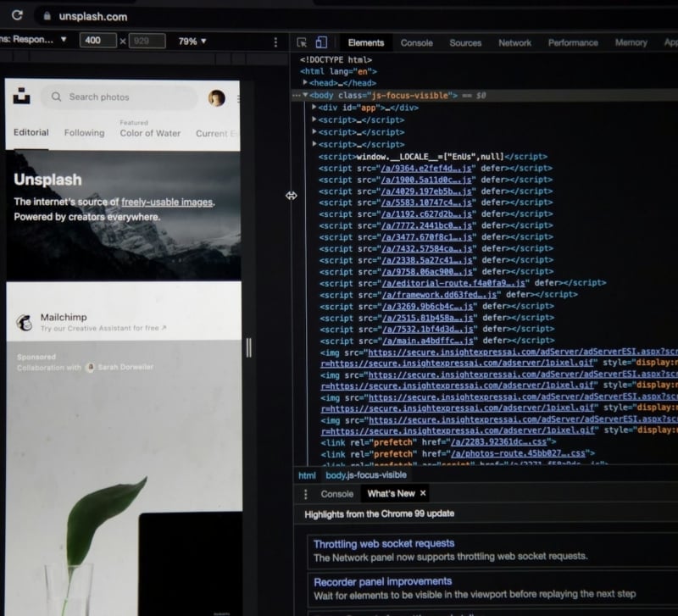This screenshot has width=678, height=616.
Task: Click the viewport width field showing 400
Action: 97,40
